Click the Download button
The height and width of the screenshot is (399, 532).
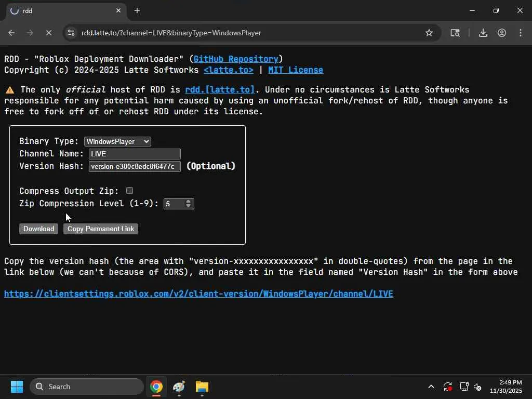38,229
